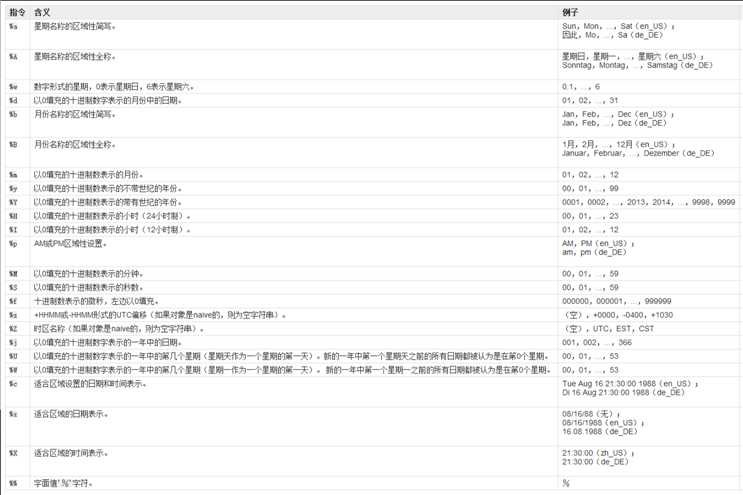Select the uppercase %B directive cell
743x495 pixels.
coord(13,144)
